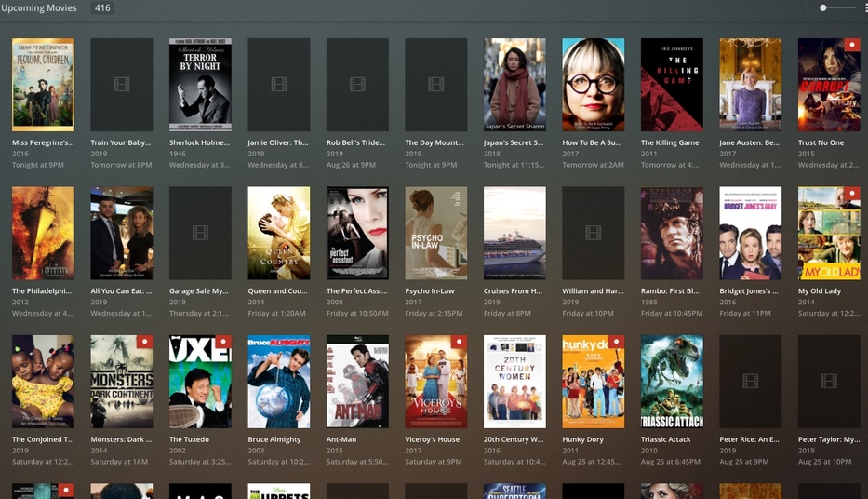Click the 416 movie count badge
Screen dimensions: 868x499
click(x=102, y=7)
